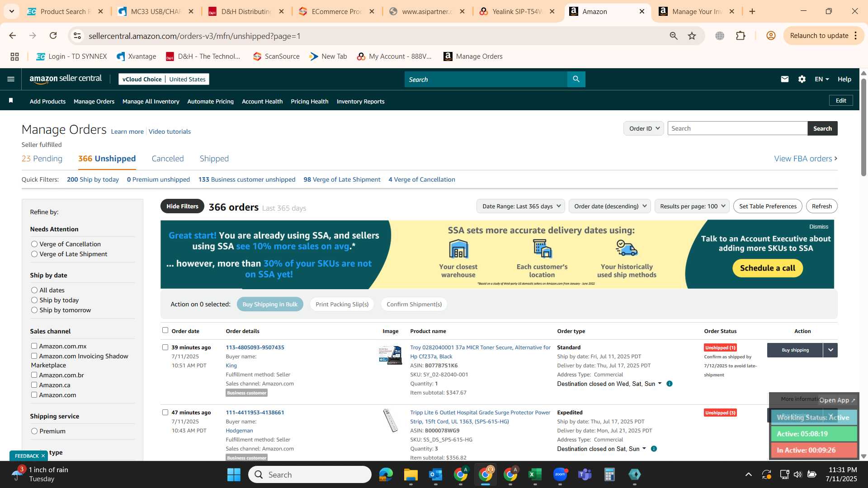Select Verge of Cancellation radio filter

[34, 244]
